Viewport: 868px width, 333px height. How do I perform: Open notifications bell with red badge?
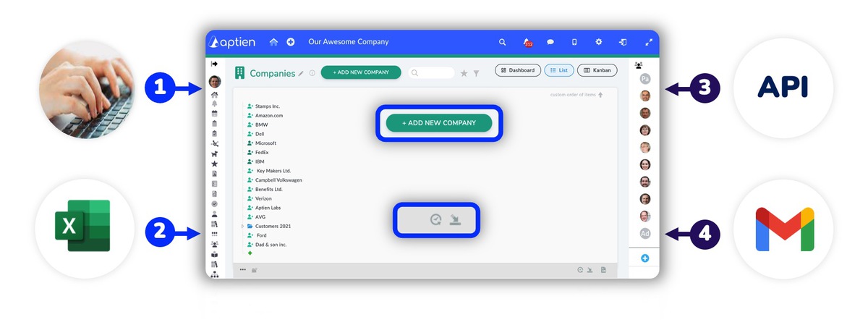(x=528, y=43)
